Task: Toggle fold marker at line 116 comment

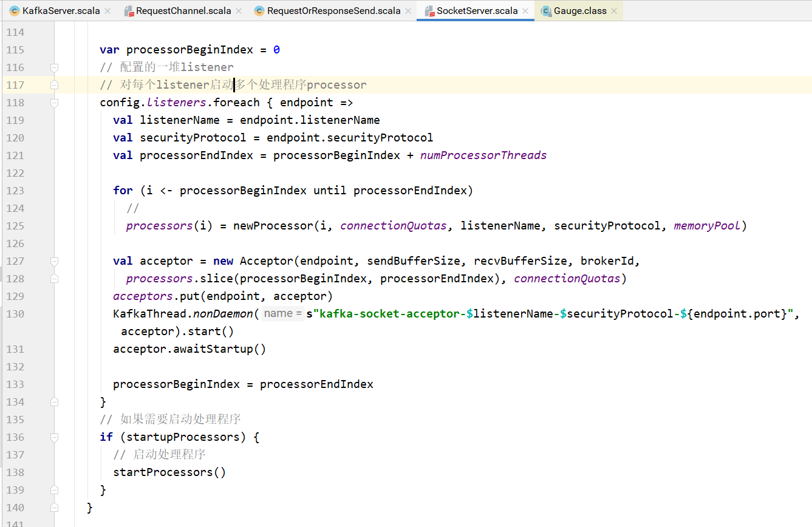Action: (x=54, y=67)
